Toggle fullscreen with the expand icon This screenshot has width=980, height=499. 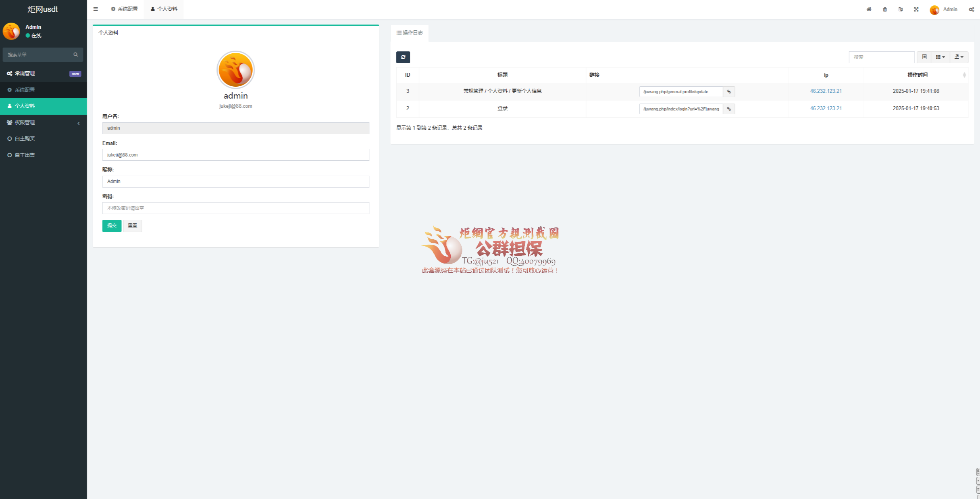click(x=916, y=9)
